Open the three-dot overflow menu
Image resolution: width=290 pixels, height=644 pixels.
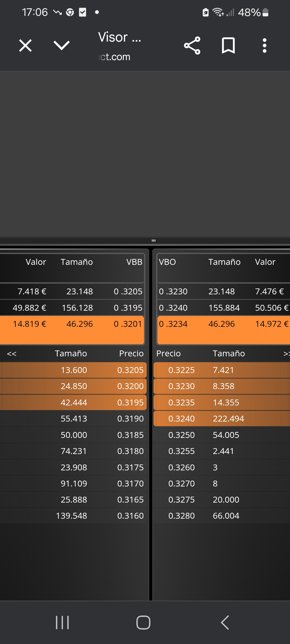(264, 45)
